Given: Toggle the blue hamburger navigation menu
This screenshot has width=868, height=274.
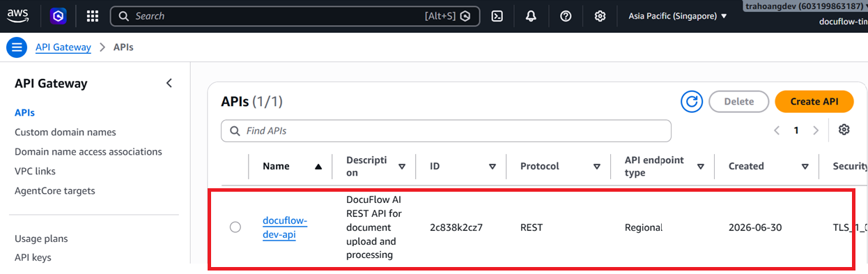Looking at the screenshot, I should pos(17,47).
